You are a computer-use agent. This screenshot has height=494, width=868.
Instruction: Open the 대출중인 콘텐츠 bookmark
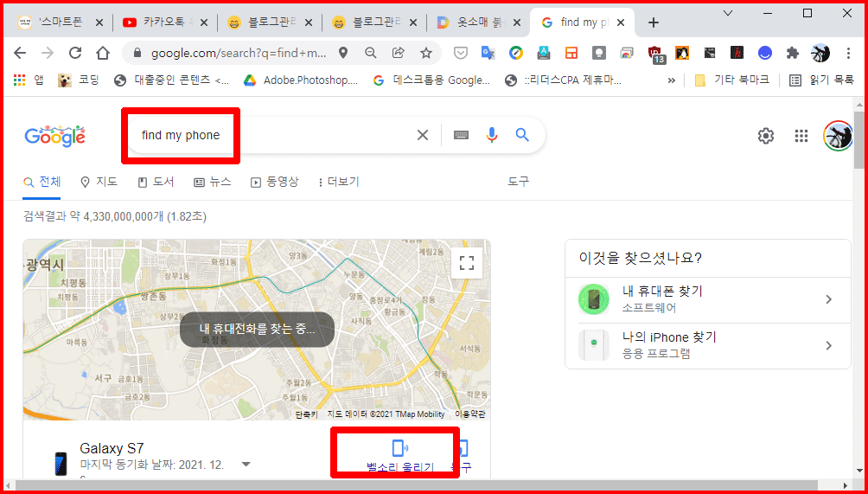171,80
